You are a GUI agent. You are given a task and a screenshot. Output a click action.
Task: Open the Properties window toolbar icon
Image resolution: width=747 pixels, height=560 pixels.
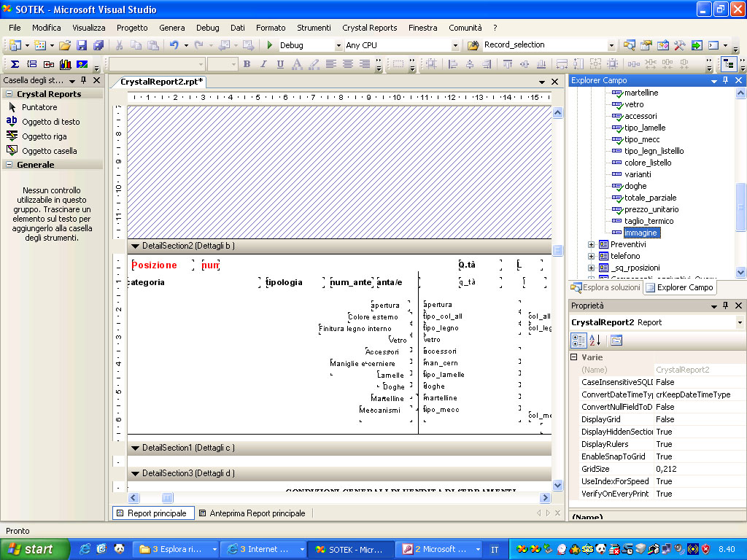[646, 45]
